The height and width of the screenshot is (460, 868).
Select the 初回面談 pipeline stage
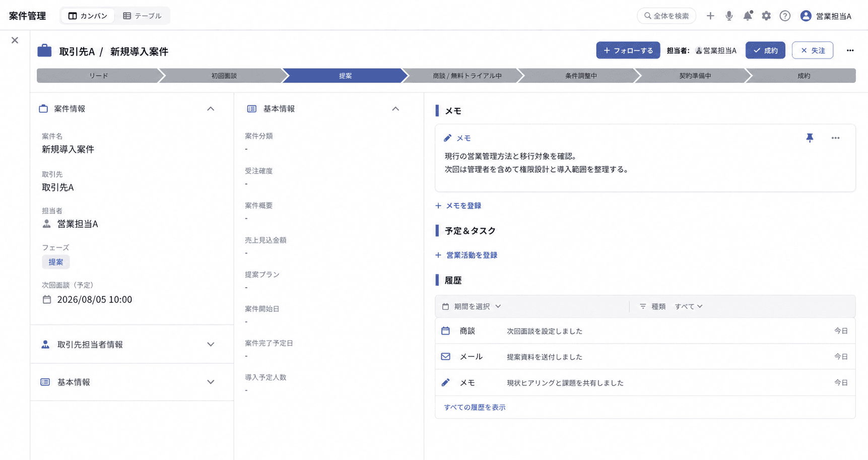(x=224, y=76)
